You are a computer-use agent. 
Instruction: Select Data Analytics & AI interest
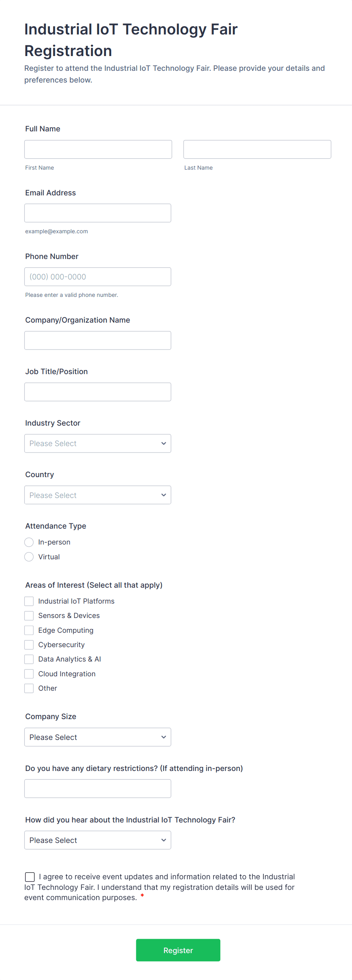pyautogui.click(x=29, y=659)
